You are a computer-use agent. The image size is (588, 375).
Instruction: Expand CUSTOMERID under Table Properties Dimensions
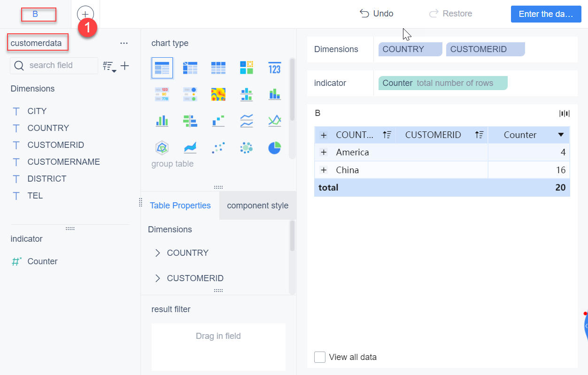point(158,278)
